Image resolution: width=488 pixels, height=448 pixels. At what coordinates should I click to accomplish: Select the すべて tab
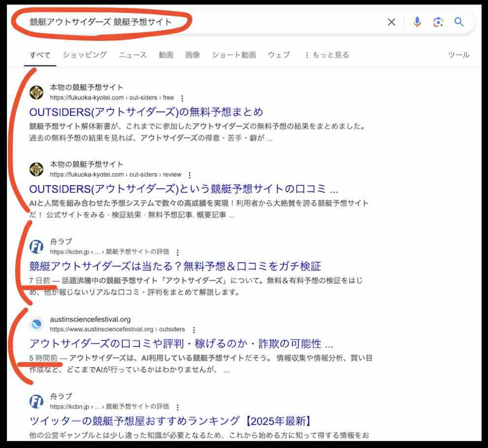click(x=40, y=55)
